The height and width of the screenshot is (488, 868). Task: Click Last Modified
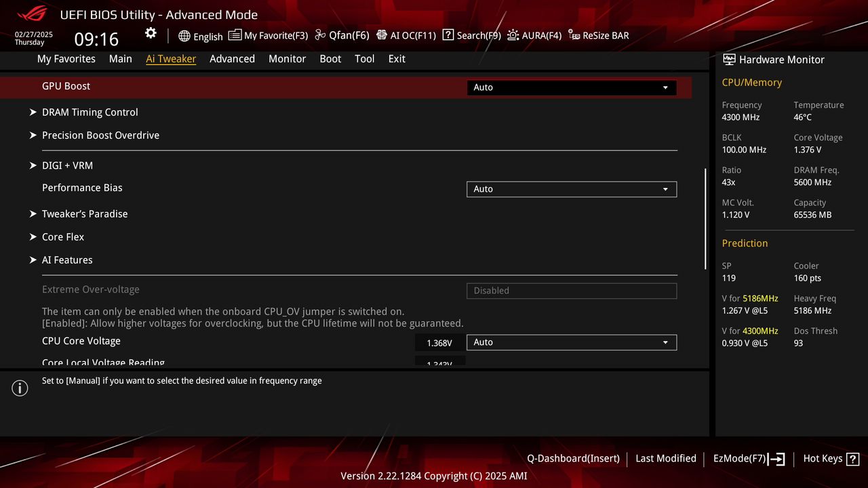666,459
